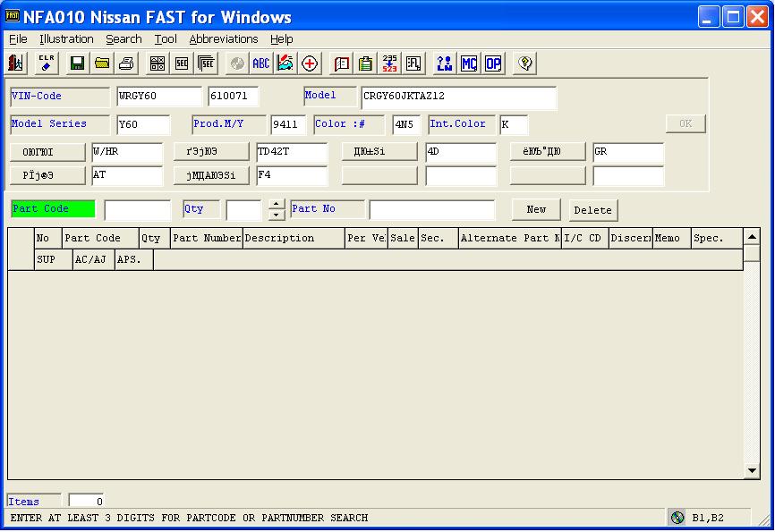This screenshot has height=532, width=775.
Task: Click the single SEC section icon
Action: point(182,63)
